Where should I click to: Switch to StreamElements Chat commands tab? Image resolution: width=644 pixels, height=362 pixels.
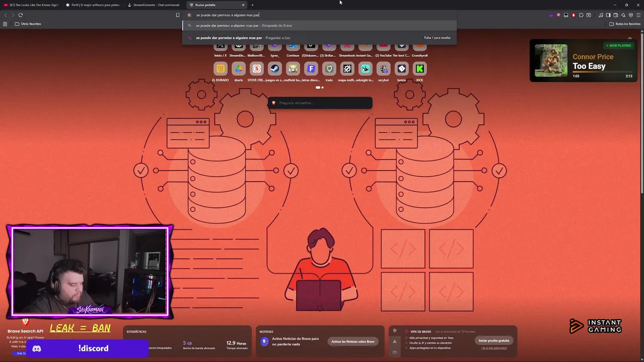point(155,5)
